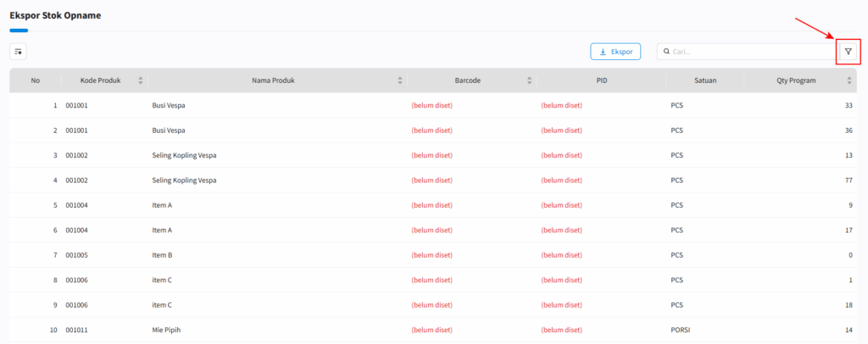Image resolution: width=868 pixels, height=344 pixels.
Task: Sort by Barcode column arrows
Action: pyautogui.click(x=530, y=80)
